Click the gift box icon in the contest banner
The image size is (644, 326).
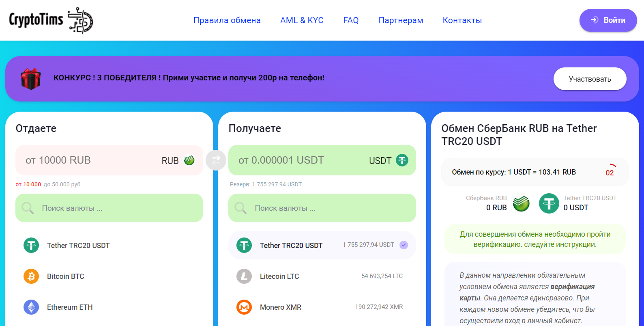click(x=31, y=79)
